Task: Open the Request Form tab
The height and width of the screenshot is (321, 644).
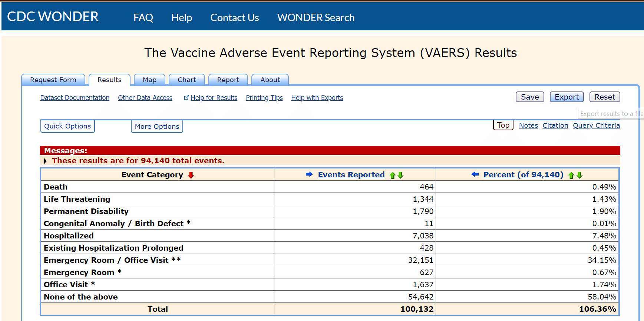Action: coord(53,80)
